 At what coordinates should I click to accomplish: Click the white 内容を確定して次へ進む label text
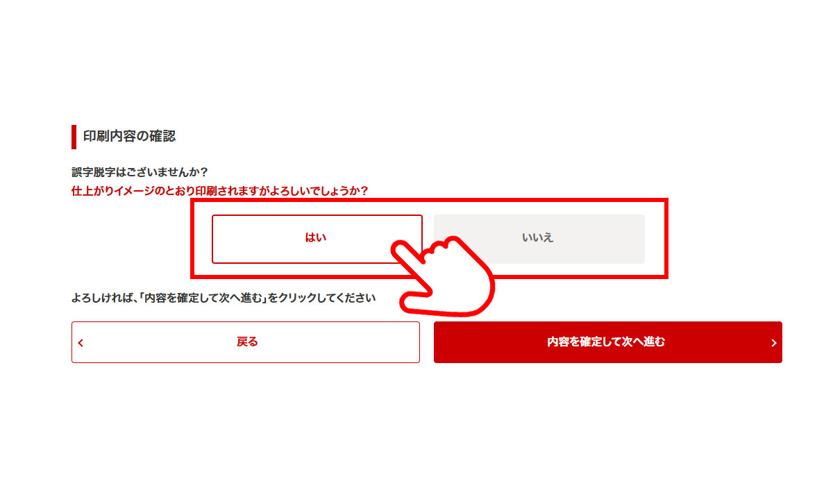[x=606, y=342]
